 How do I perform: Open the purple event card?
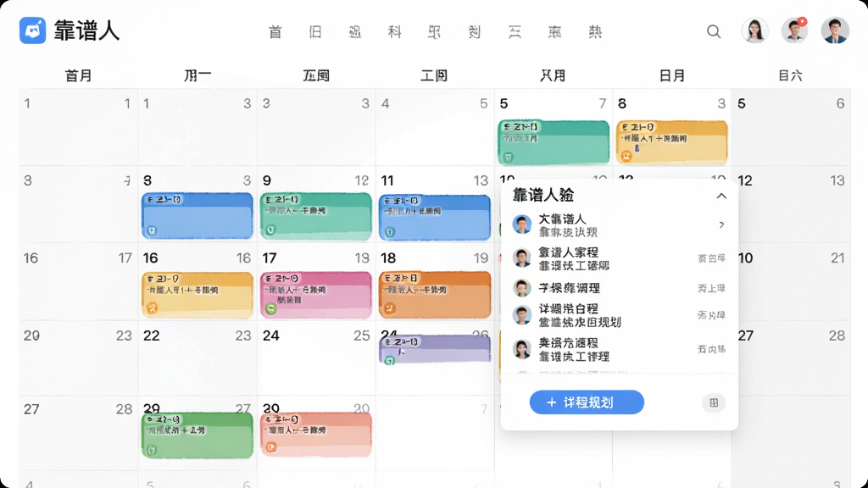tap(435, 350)
